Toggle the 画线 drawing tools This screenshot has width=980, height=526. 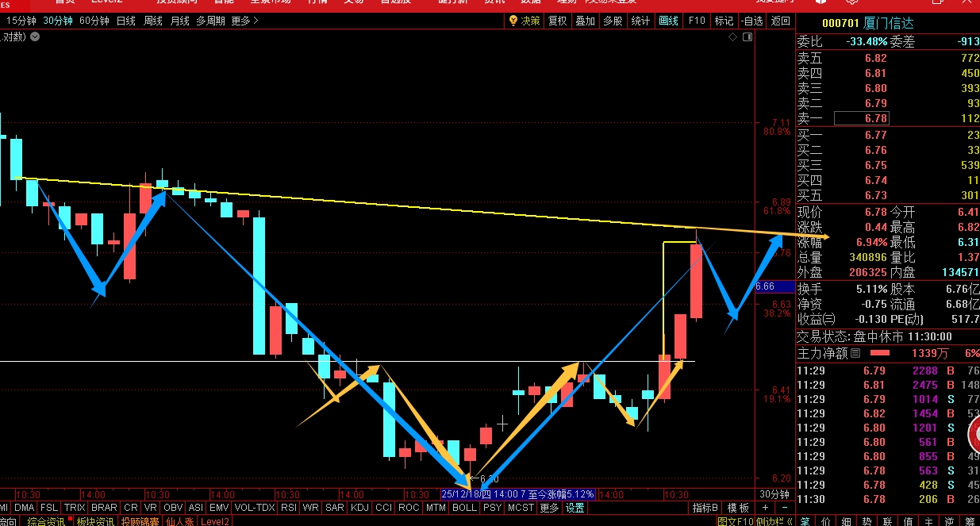(x=669, y=21)
